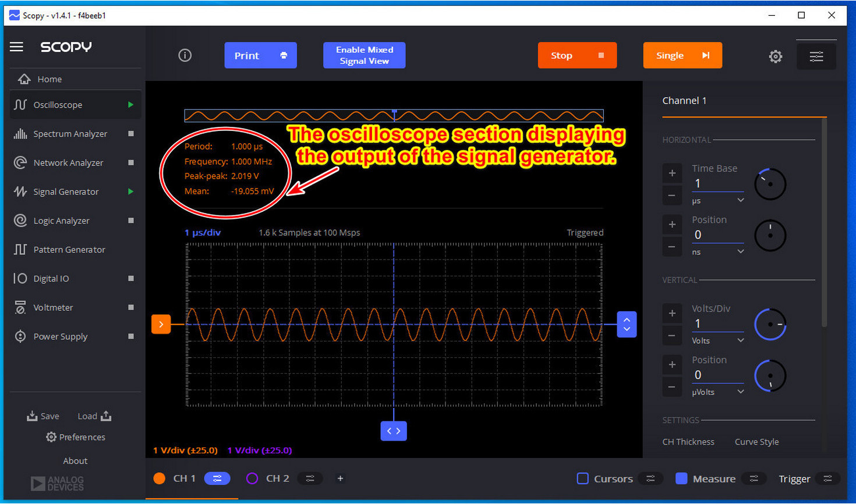Open Trigger settings icon
Viewport: 856px width, 504px height.
(x=827, y=478)
